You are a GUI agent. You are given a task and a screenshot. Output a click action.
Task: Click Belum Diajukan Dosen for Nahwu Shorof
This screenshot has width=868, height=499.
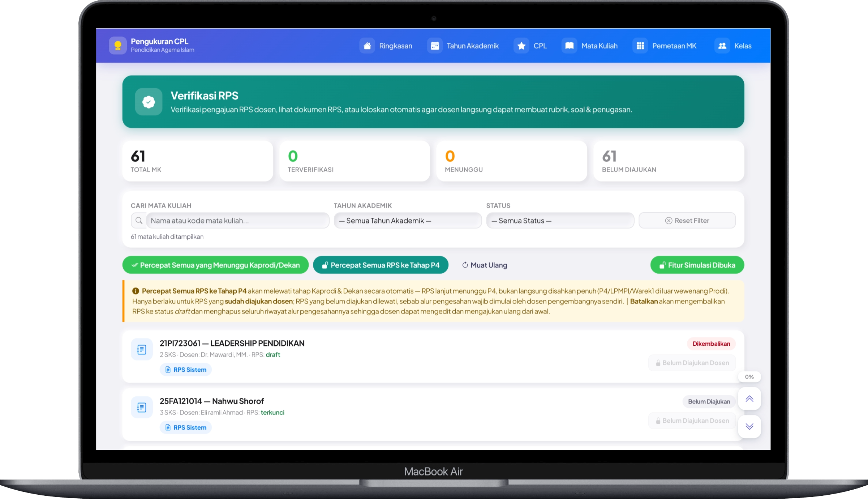[x=692, y=421]
